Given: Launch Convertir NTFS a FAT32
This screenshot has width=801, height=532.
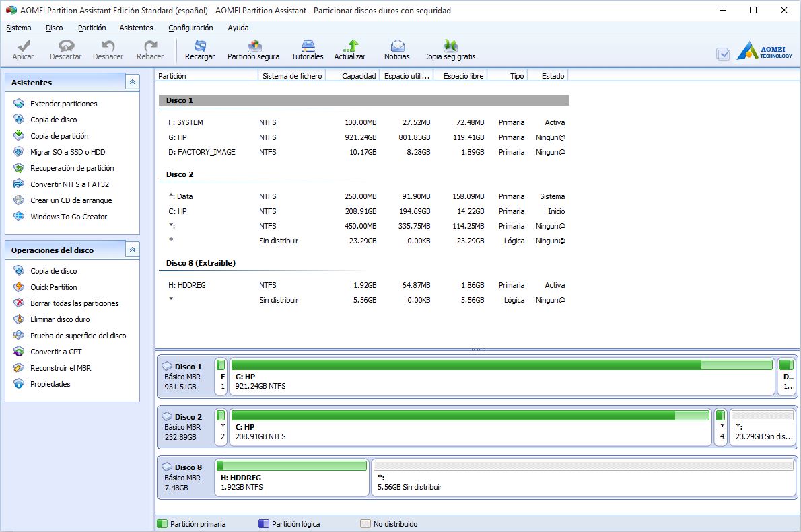Looking at the screenshot, I should click(x=69, y=184).
